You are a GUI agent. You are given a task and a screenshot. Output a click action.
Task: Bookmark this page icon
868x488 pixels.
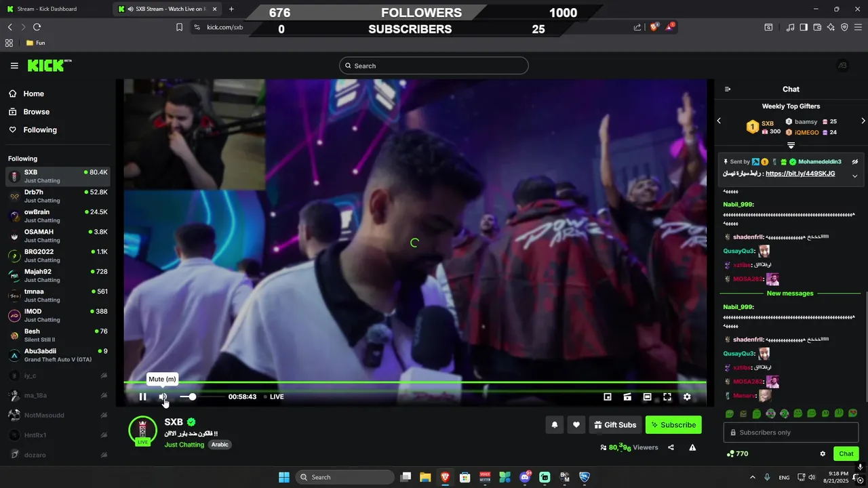tap(179, 27)
